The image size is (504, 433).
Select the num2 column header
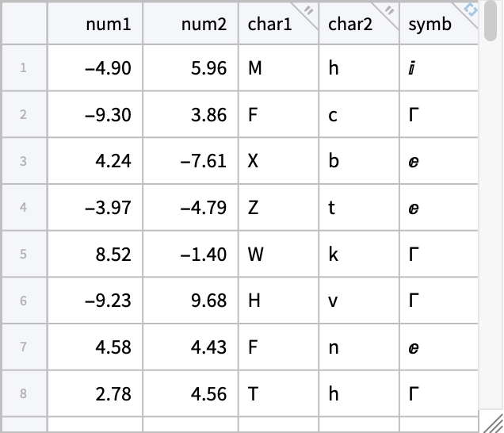(190, 24)
